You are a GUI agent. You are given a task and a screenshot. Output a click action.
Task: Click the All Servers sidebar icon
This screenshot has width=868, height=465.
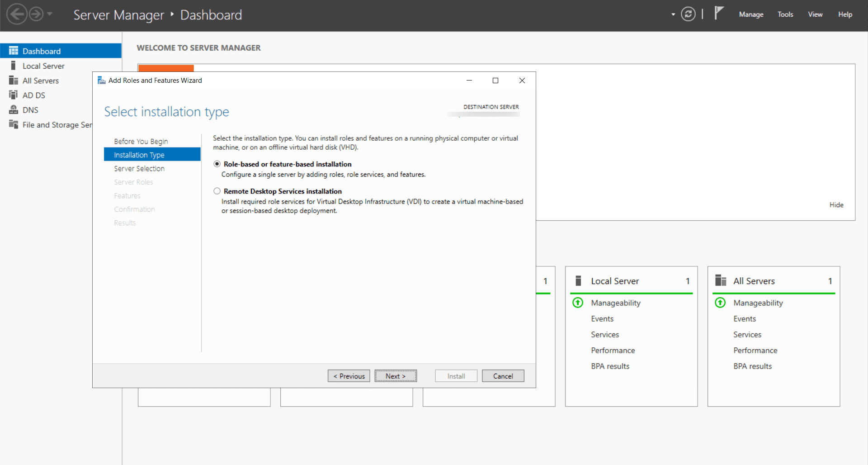pyautogui.click(x=14, y=81)
